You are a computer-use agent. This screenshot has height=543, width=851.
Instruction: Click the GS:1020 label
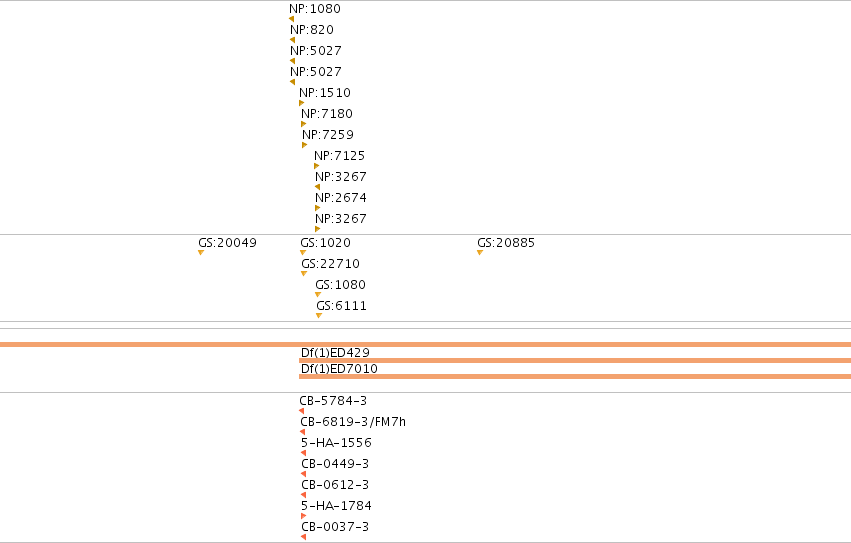pos(326,243)
